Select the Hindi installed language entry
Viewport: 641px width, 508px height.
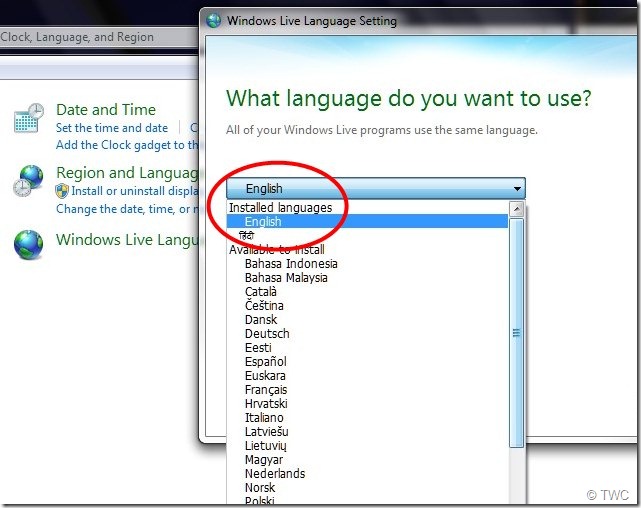tap(368, 236)
